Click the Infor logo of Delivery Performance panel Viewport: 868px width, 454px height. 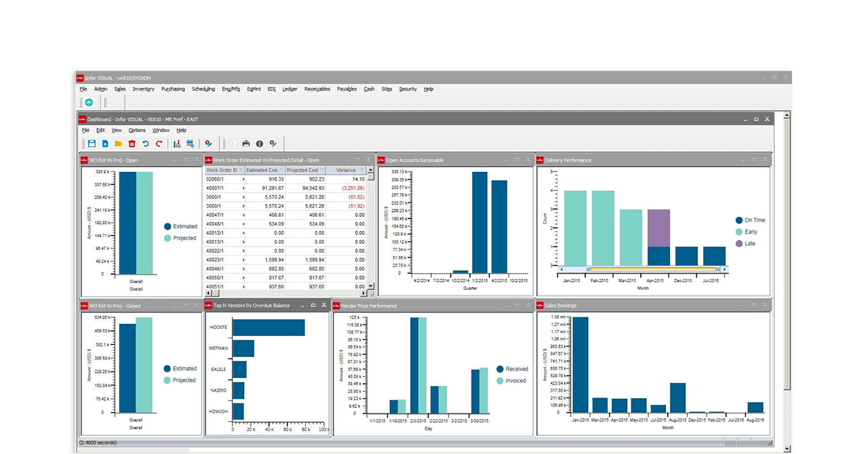540,160
